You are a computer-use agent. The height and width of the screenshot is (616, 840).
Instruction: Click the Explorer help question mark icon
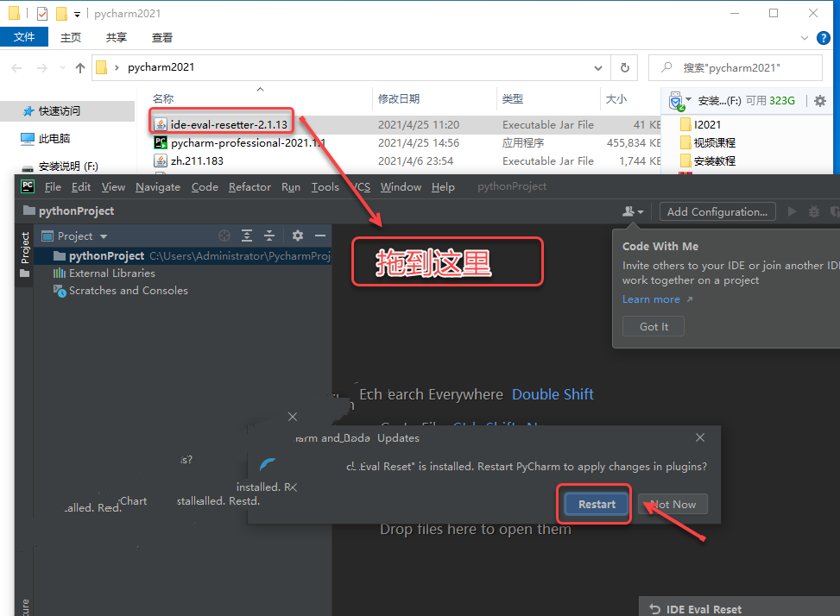[824, 37]
